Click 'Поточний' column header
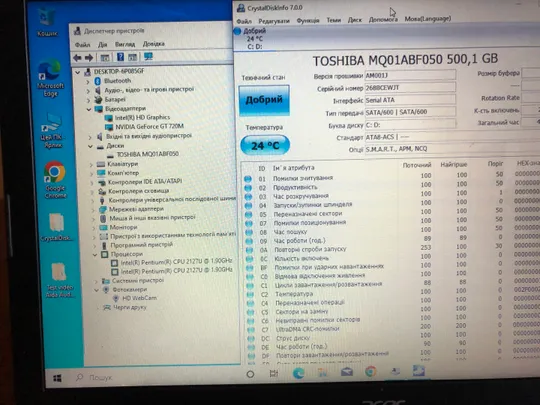The height and width of the screenshot is (405, 540). [417, 165]
